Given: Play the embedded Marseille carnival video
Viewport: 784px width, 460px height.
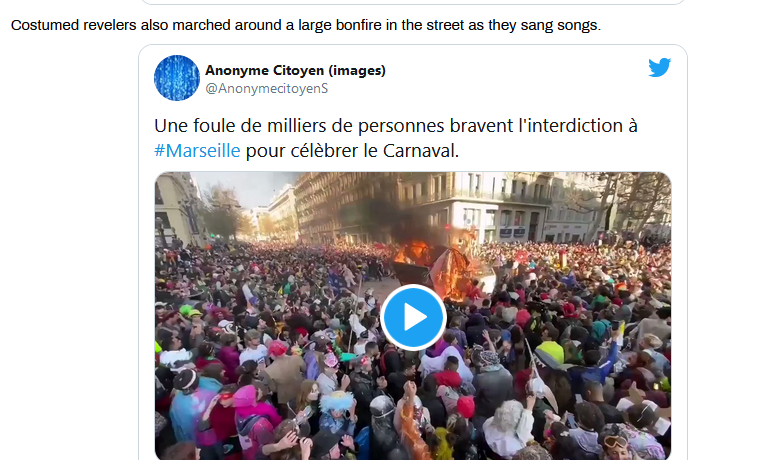Looking at the screenshot, I should tap(413, 317).
